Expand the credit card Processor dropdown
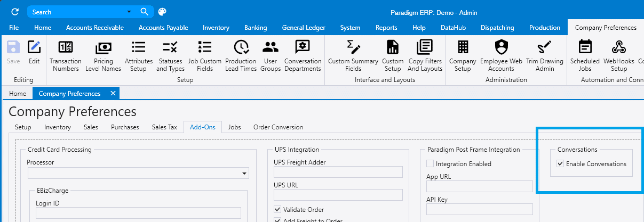Screen dimensions: 644x222 tap(244, 174)
